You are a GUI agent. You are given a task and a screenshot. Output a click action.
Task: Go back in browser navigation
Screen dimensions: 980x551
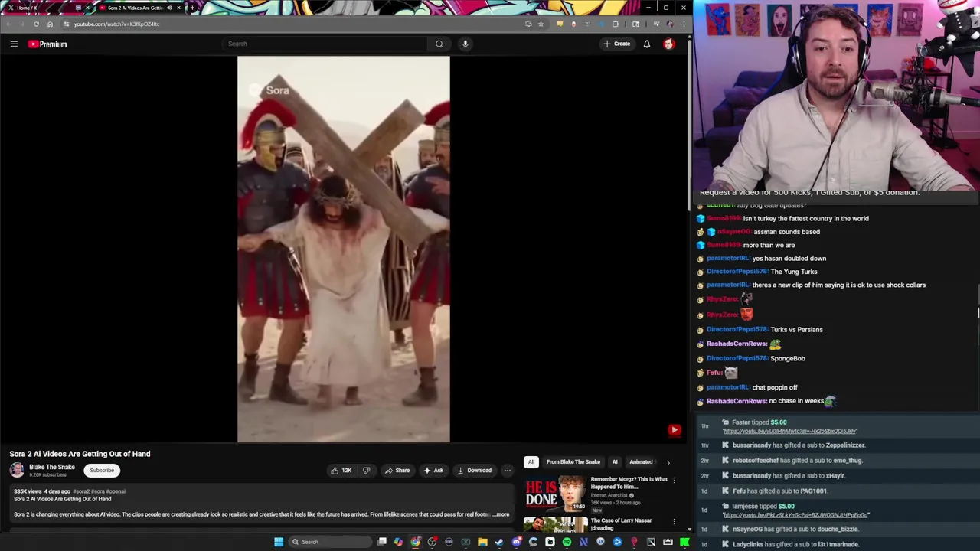point(8,24)
